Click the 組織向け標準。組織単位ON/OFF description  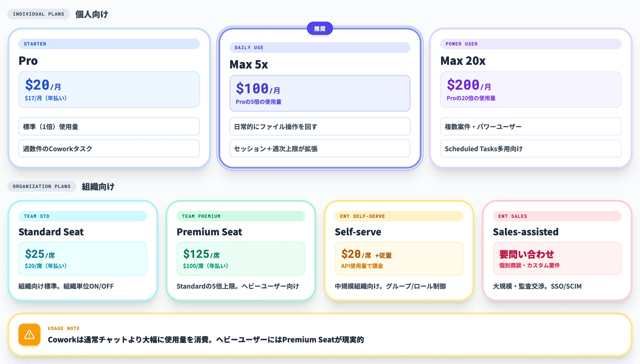click(66, 286)
